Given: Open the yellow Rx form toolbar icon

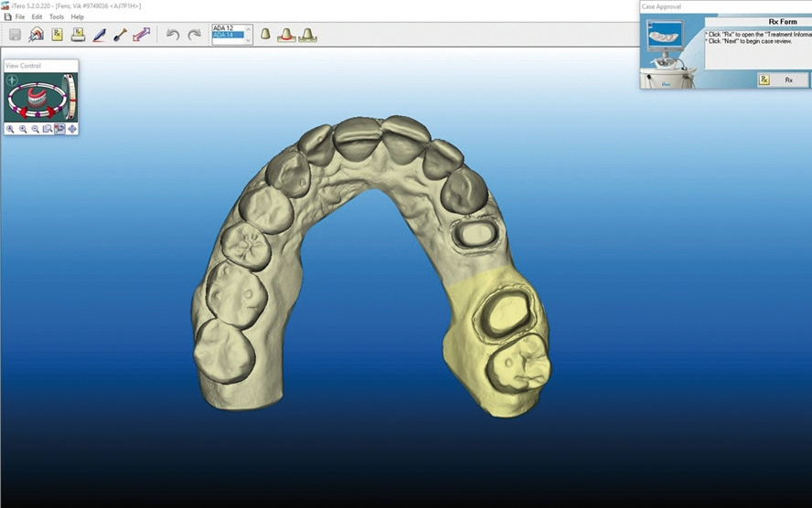Looking at the screenshot, I should pyautogui.click(x=57, y=35).
